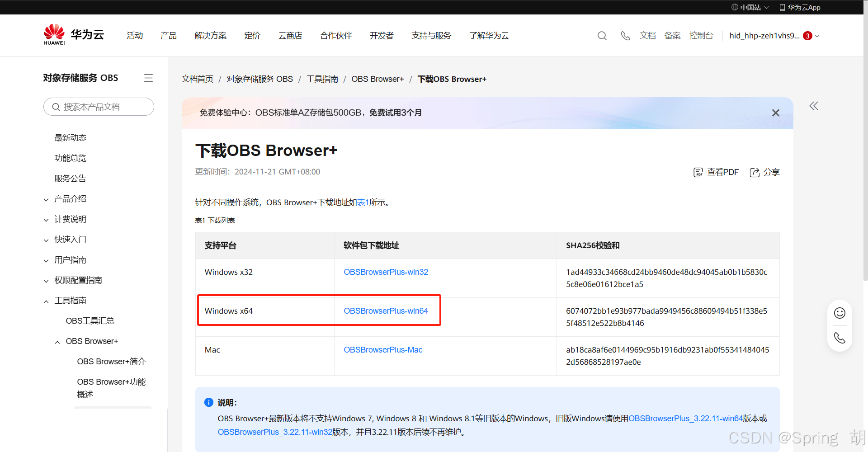
Task: Expand 快速入门 in the sidebar
Action: tap(46, 240)
